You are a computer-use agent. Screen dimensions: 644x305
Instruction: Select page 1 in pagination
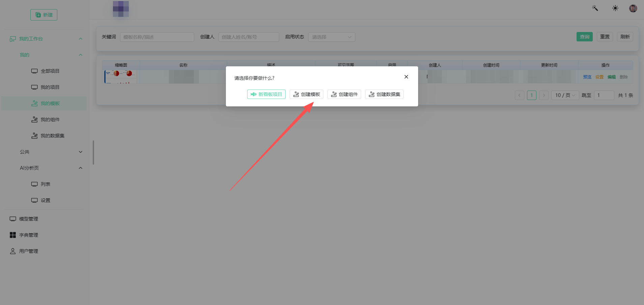tap(532, 95)
